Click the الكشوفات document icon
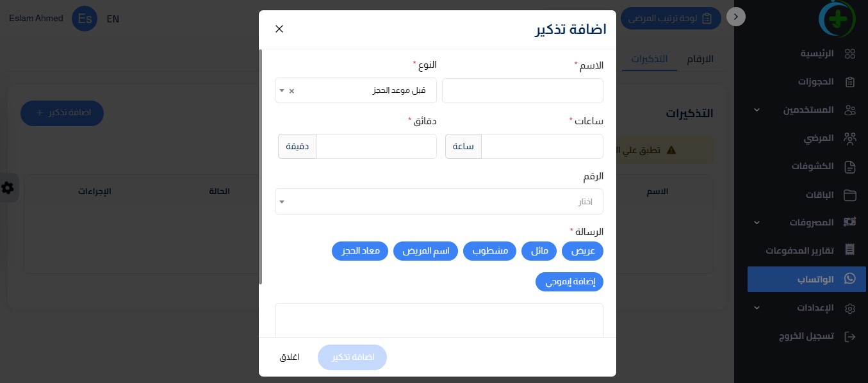This screenshot has width=868, height=383. coord(850,167)
